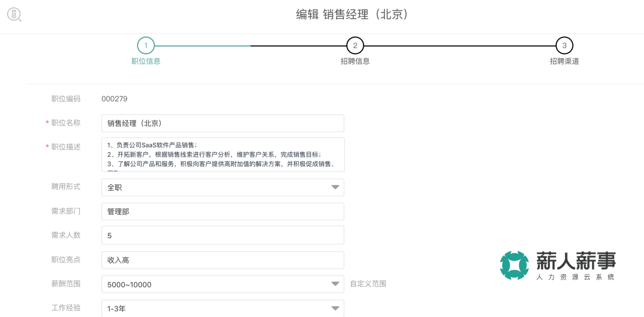Image resolution: width=644 pixels, height=317 pixels.
Task: Jump to step 3 circle
Action: [x=564, y=46]
